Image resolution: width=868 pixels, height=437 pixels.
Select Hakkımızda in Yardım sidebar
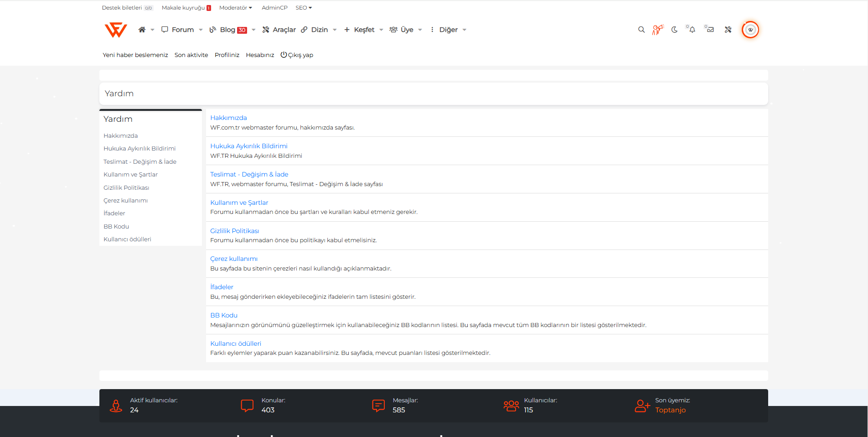click(x=120, y=135)
